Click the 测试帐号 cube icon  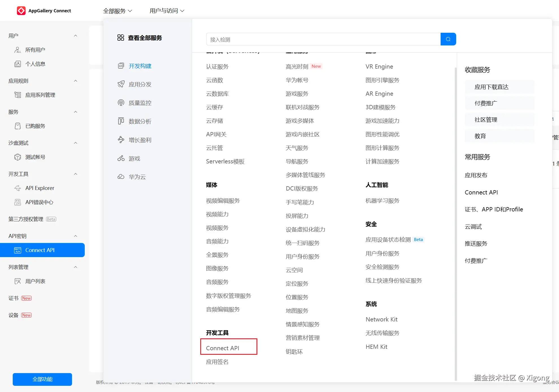coord(18,157)
